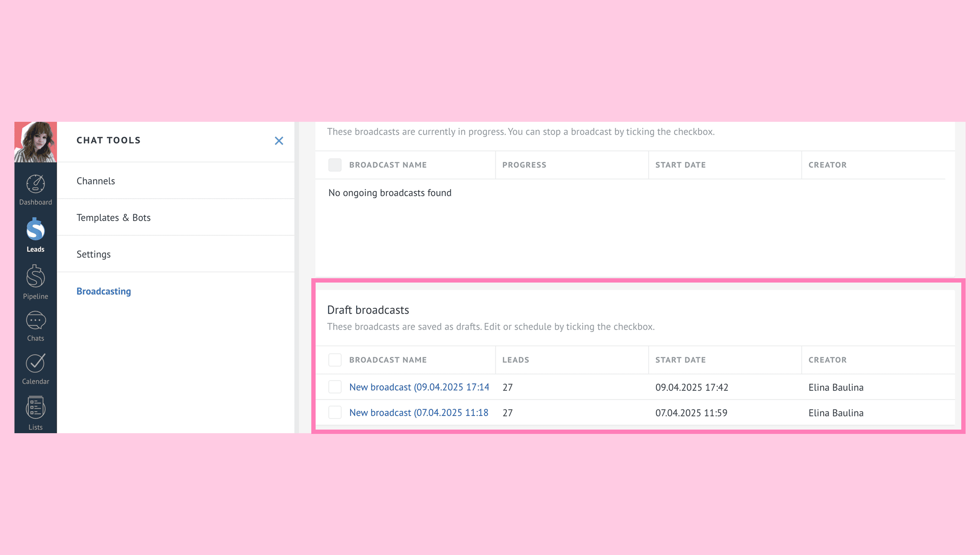Click leads count 27 in 09.04.2025 row
Screen dimensions: 980x555
point(508,387)
